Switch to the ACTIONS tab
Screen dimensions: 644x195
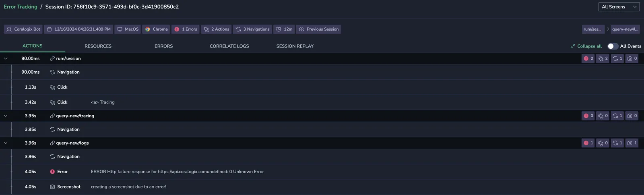coord(32,46)
